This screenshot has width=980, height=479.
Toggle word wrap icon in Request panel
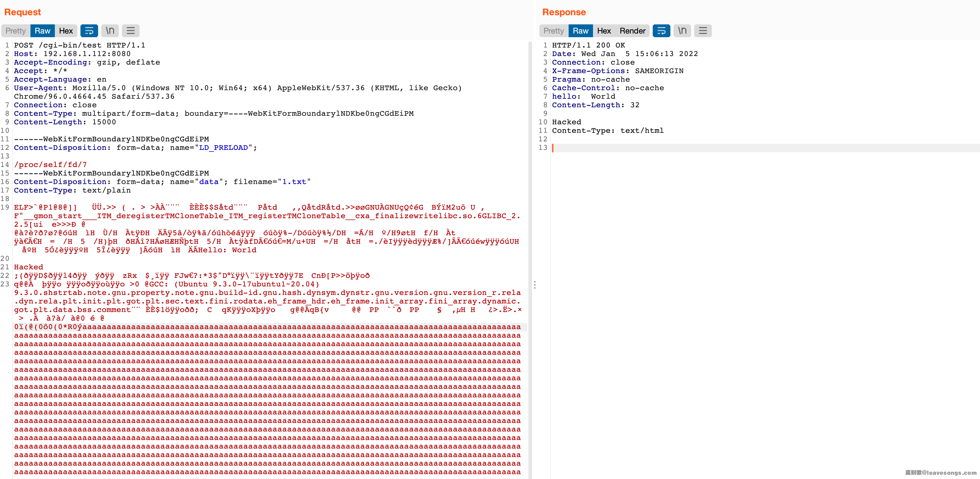pos(89,31)
